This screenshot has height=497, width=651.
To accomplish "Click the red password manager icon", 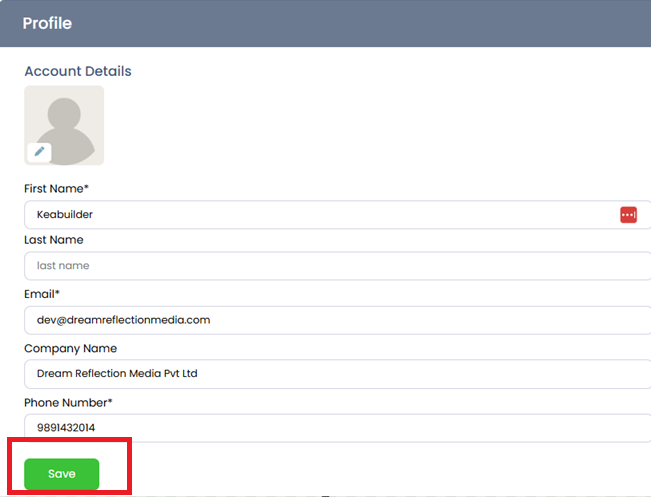I will pyautogui.click(x=628, y=214).
